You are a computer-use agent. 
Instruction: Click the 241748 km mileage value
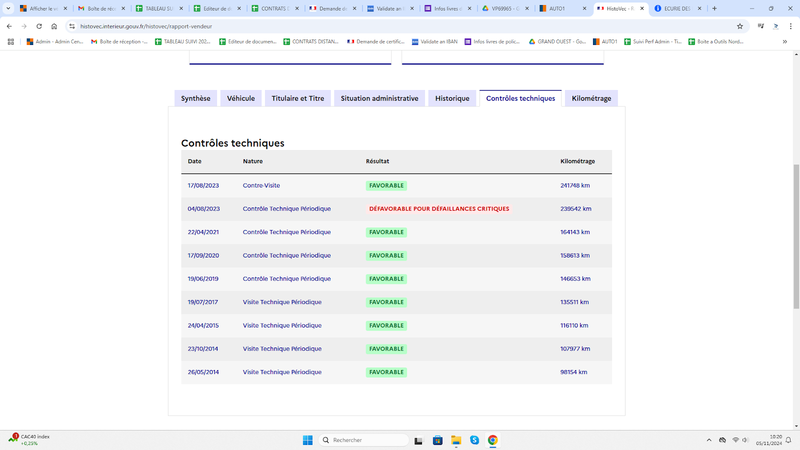point(575,185)
